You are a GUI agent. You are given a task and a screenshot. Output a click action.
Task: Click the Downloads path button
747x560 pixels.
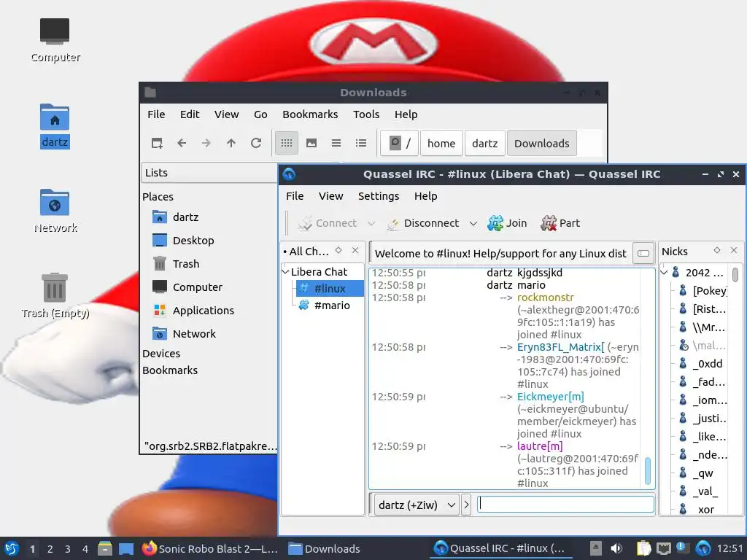coord(542,143)
